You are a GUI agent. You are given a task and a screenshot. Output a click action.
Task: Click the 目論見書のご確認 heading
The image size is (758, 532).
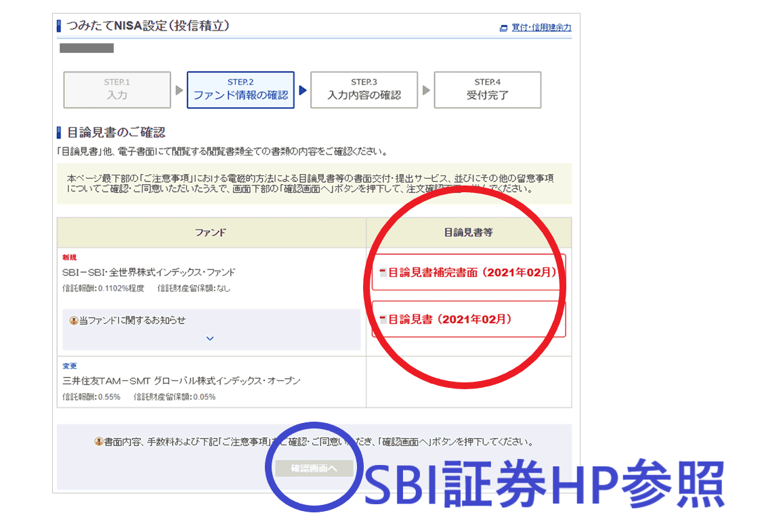coord(116,133)
